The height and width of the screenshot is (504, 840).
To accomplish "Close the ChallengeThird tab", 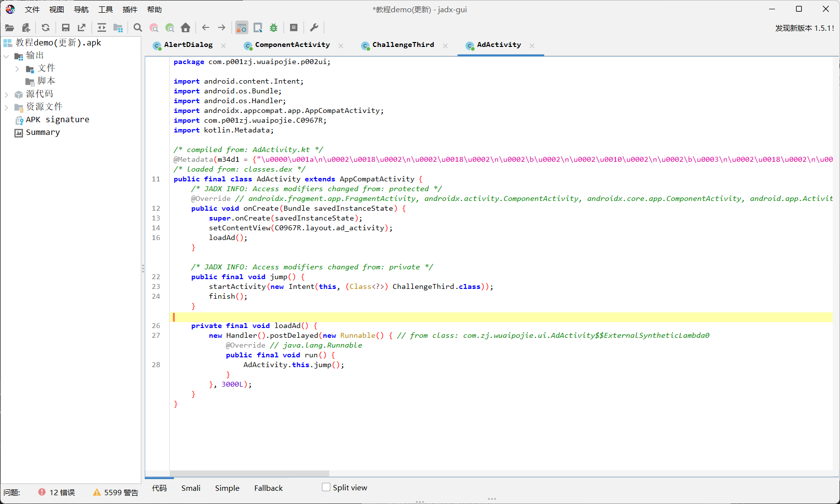I will [x=445, y=45].
